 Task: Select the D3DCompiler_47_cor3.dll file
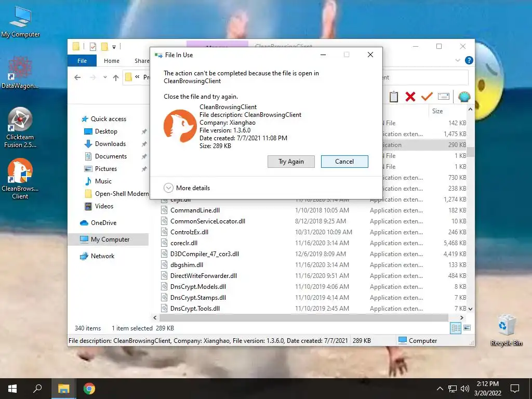[205, 254]
